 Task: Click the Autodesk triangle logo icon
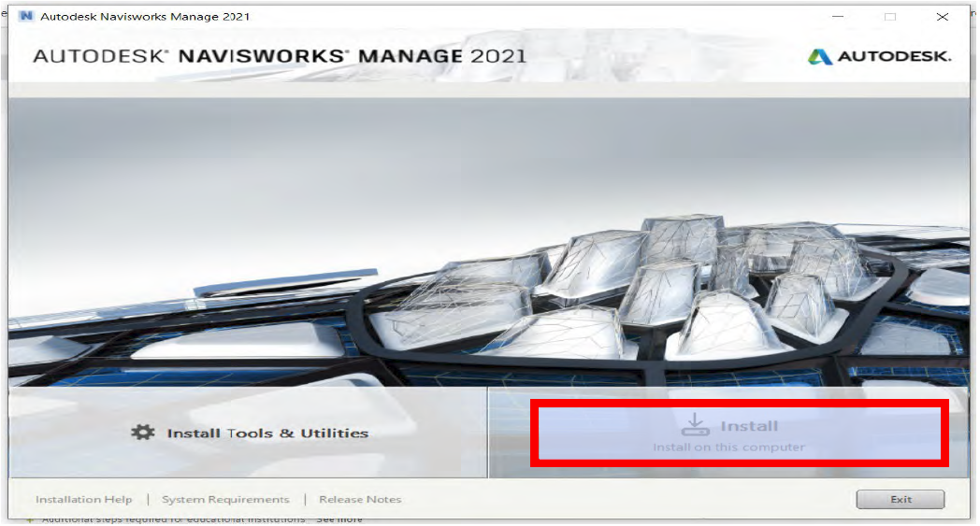click(x=820, y=57)
